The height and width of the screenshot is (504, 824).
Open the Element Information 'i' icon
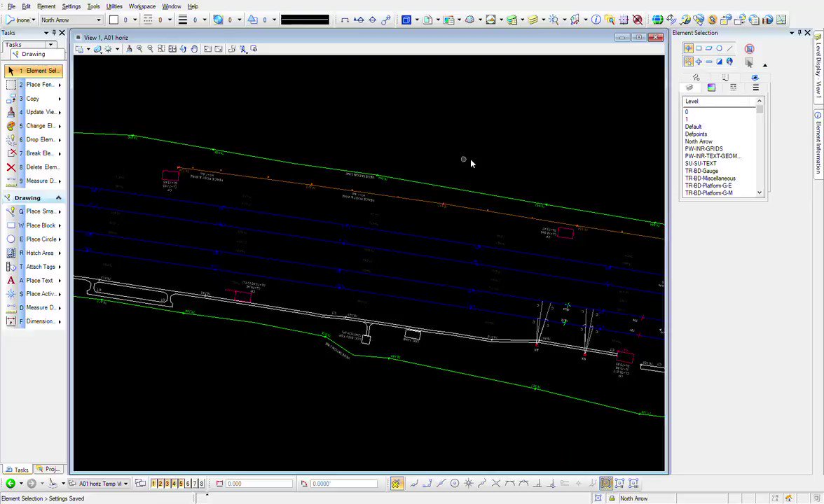tap(596, 20)
